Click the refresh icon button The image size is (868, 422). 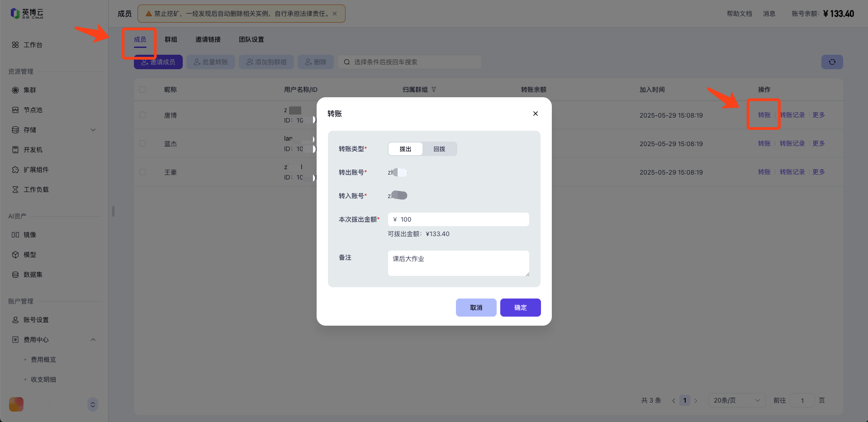point(832,62)
